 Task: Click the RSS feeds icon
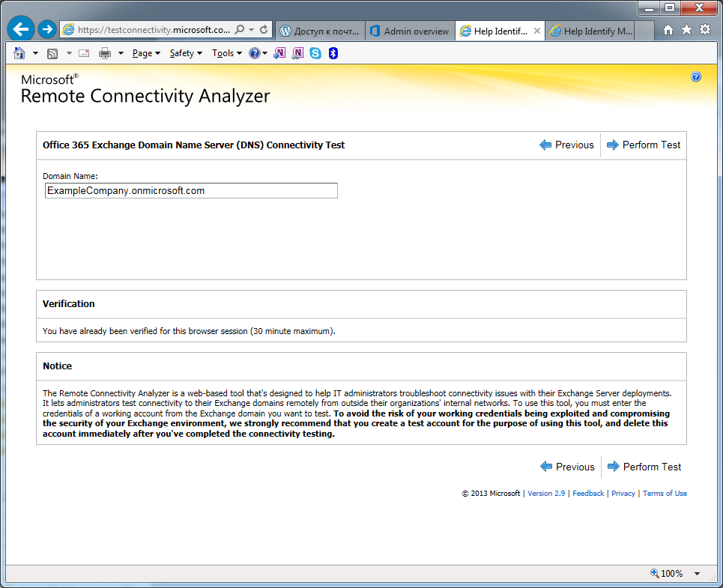52,53
